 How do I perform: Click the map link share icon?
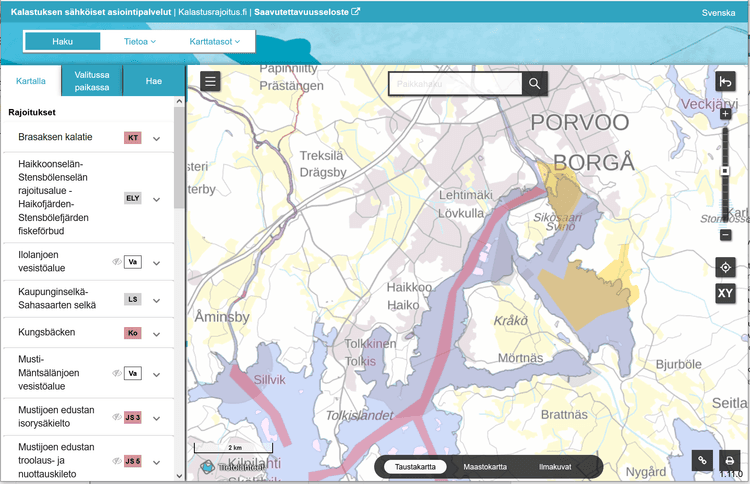[x=703, y=460]
